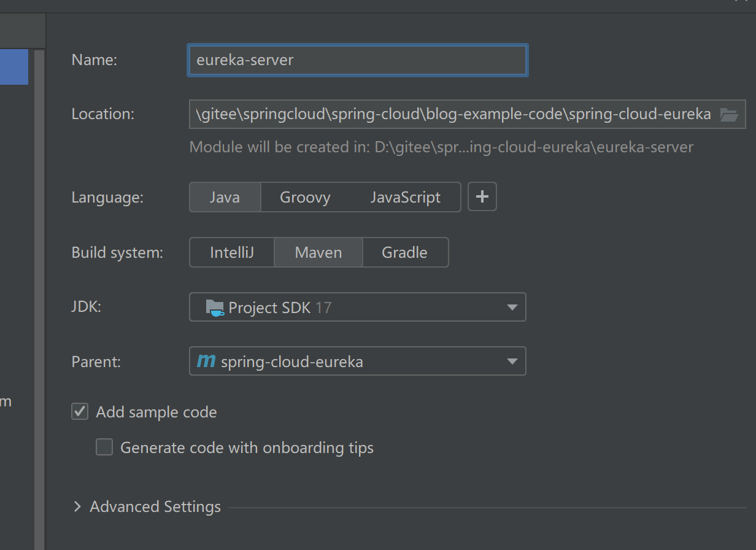Click the left sidebar scrollbar

pos(39,300)
